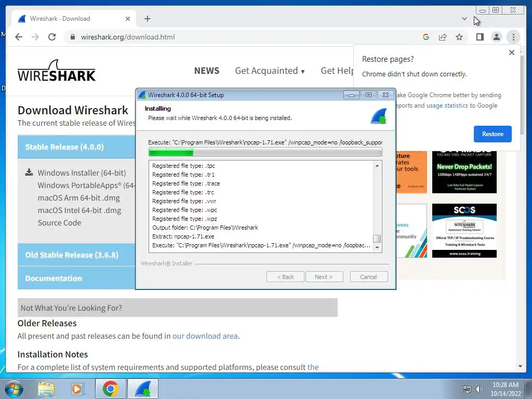Viewport: 532px width, 399px height.
Task: Open the Get Help menu
Action: tap(337, 71)
